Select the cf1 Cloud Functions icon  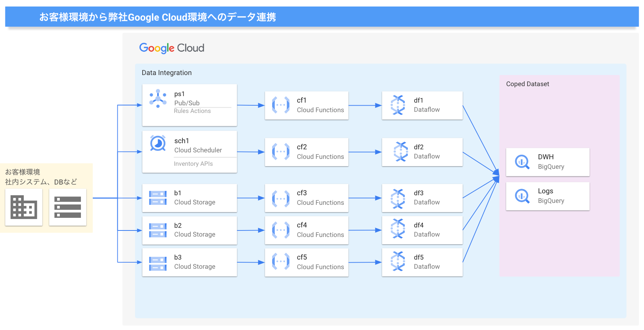(x=281, y=105)
